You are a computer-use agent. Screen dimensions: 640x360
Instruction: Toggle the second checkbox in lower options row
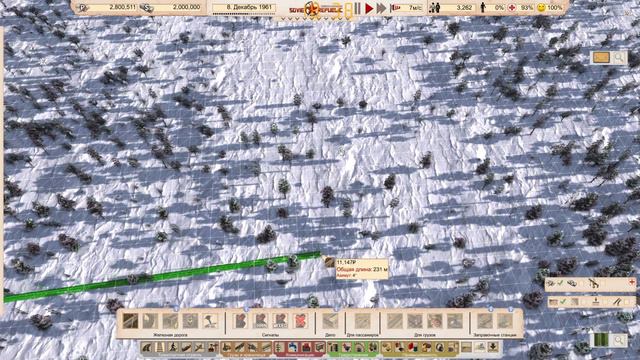pos(584,302)
